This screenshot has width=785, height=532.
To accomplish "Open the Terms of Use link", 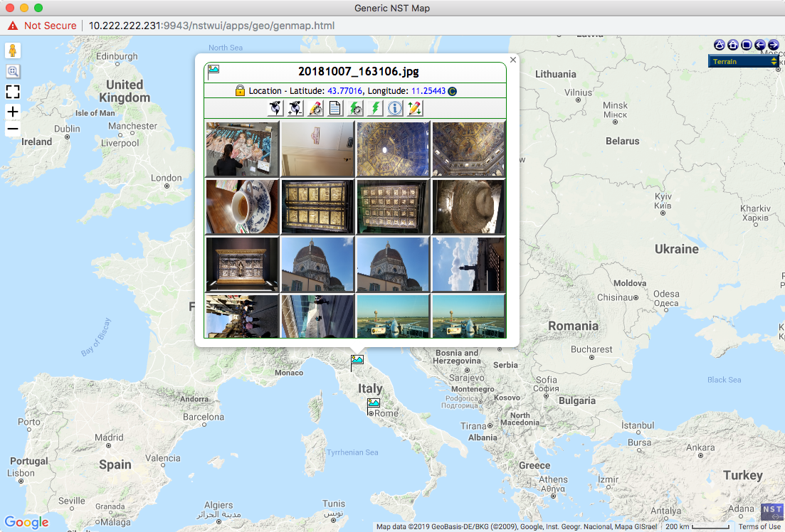I will (x=760, y=526).
